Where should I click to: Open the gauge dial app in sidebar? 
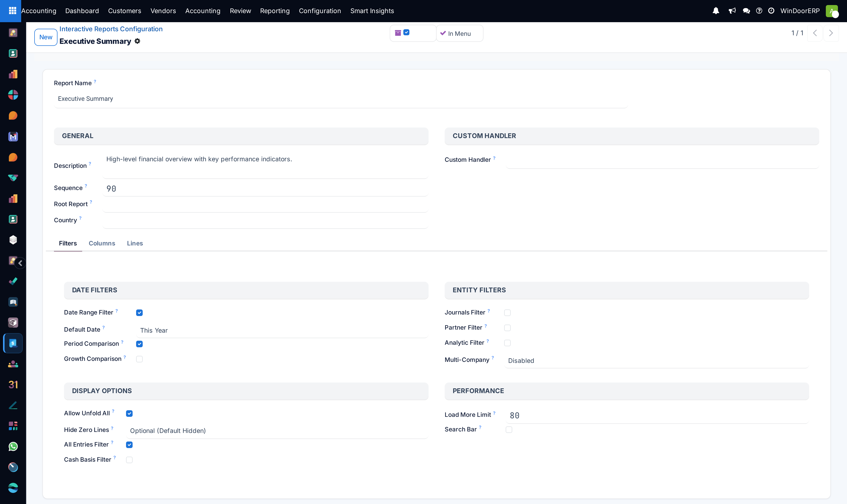point(13,467)
